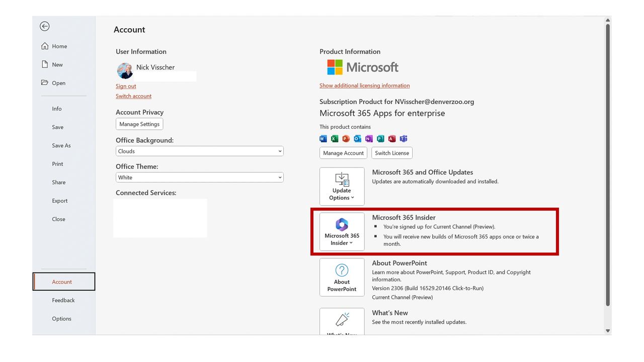Screen dimensions: 644x362
Task: Open the Home page
Action: tap(54, 46)
